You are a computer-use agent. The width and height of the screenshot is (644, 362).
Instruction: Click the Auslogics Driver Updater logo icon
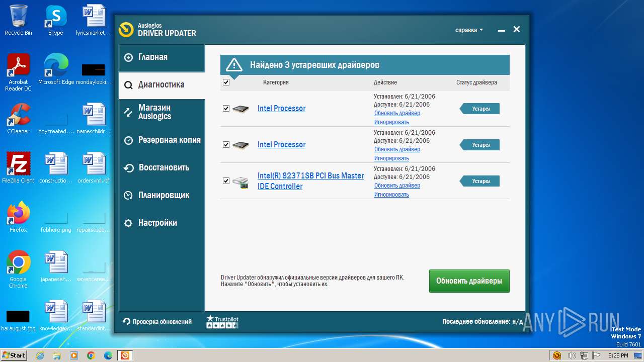(126, 30)
